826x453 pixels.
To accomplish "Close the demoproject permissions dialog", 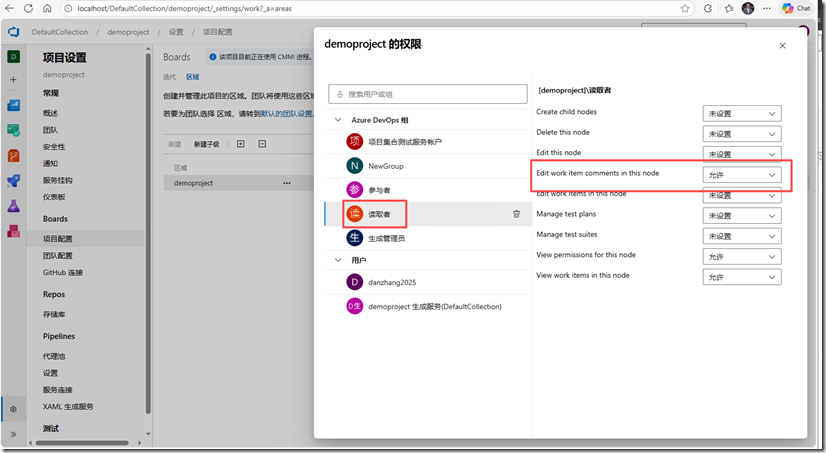I will 782,46.
